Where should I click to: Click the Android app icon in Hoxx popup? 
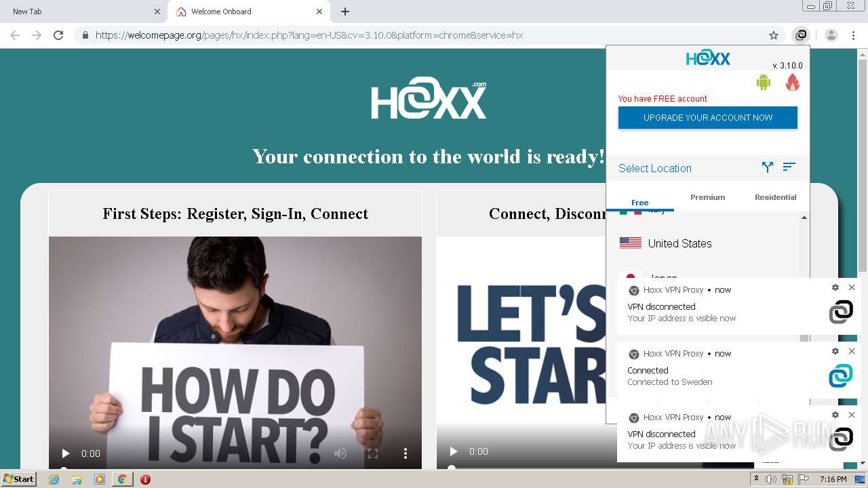coord(764,83)
